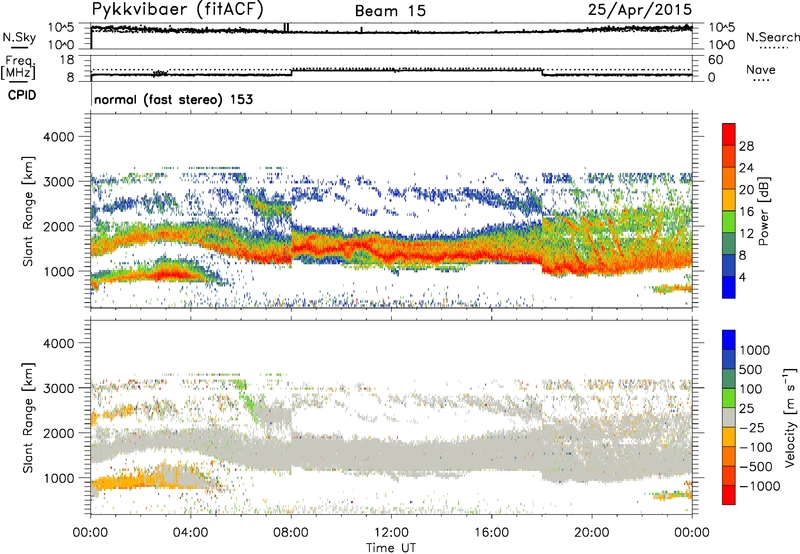The image size is (800, 554).
Task: Click the velocity panel's "Slant Range [km]" label
Action: (x=28, y=417)
